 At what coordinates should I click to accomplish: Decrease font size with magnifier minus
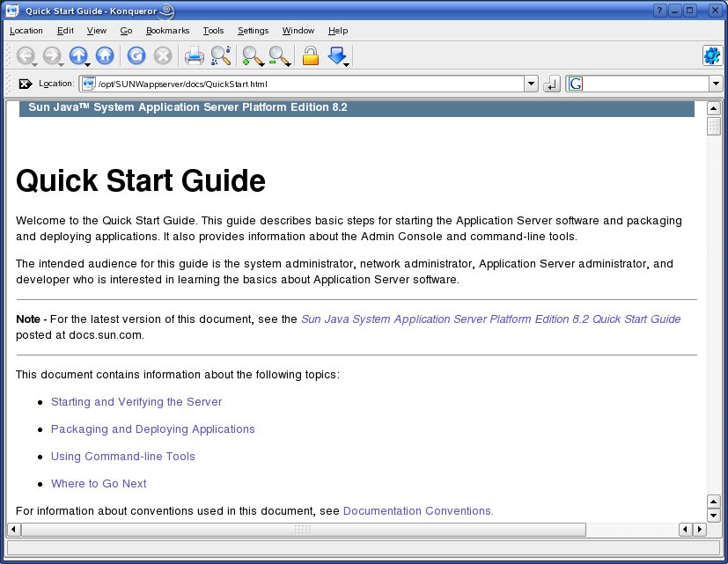click(280, 55)
